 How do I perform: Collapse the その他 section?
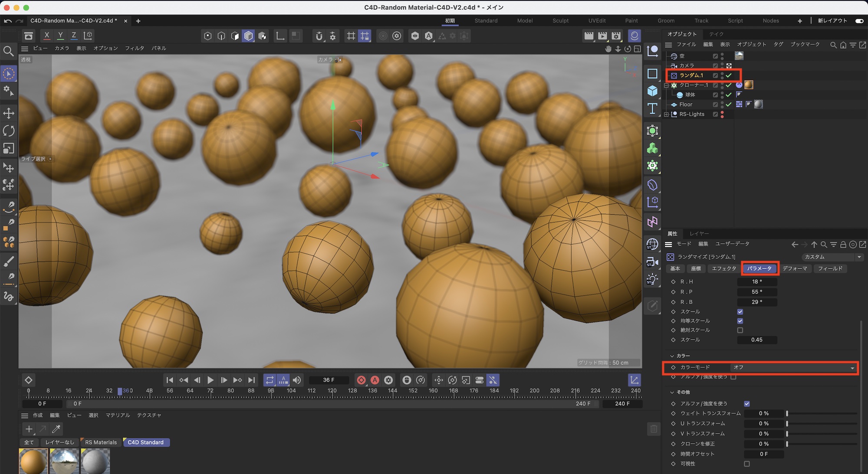pyautogui.click(x=672, y=392)
